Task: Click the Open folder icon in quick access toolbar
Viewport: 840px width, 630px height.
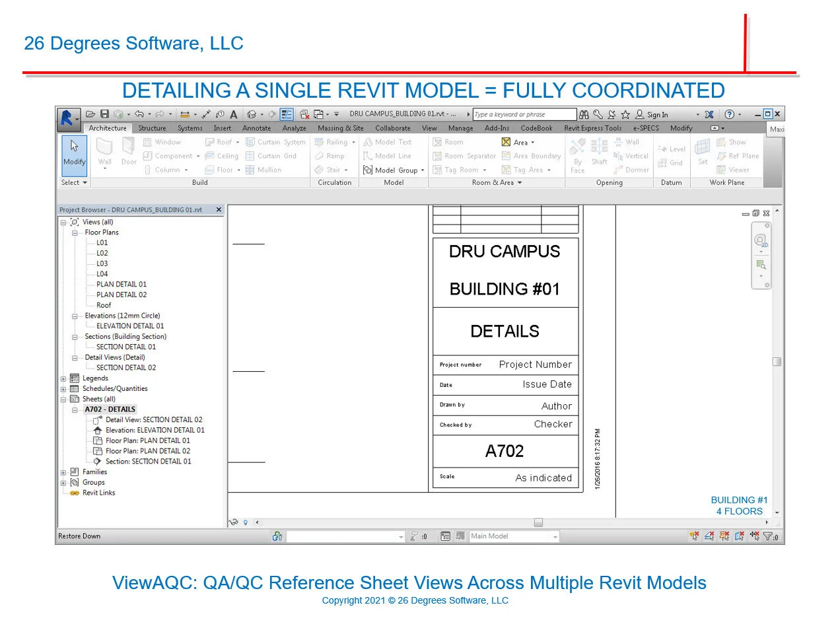Action: click(x=90, y=114)
